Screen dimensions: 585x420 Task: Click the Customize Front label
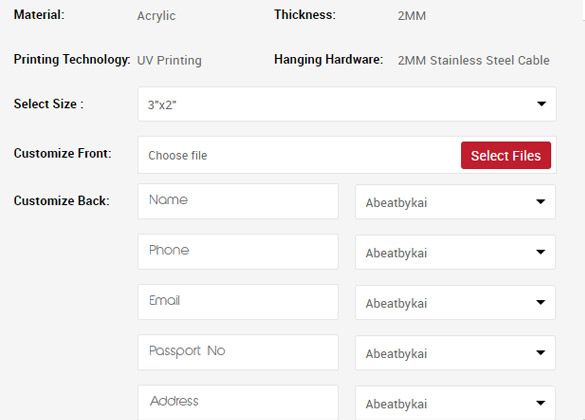pos(63,153)
